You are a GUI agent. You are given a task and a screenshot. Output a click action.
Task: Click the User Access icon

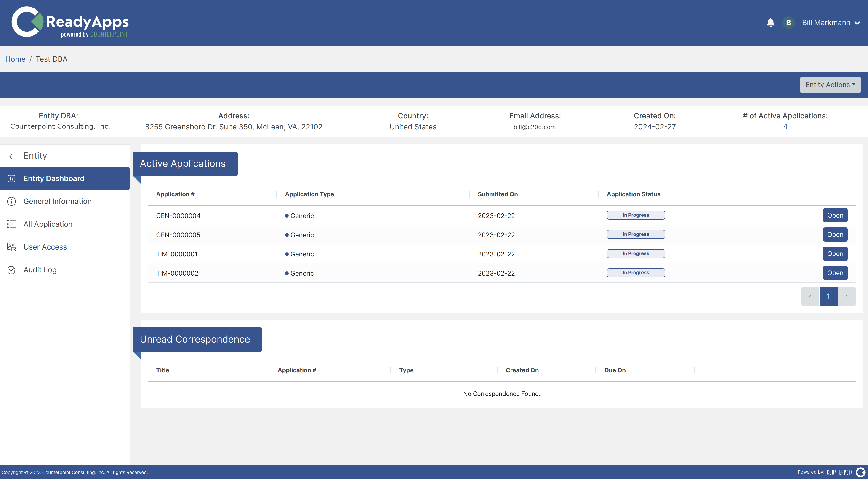11,247
